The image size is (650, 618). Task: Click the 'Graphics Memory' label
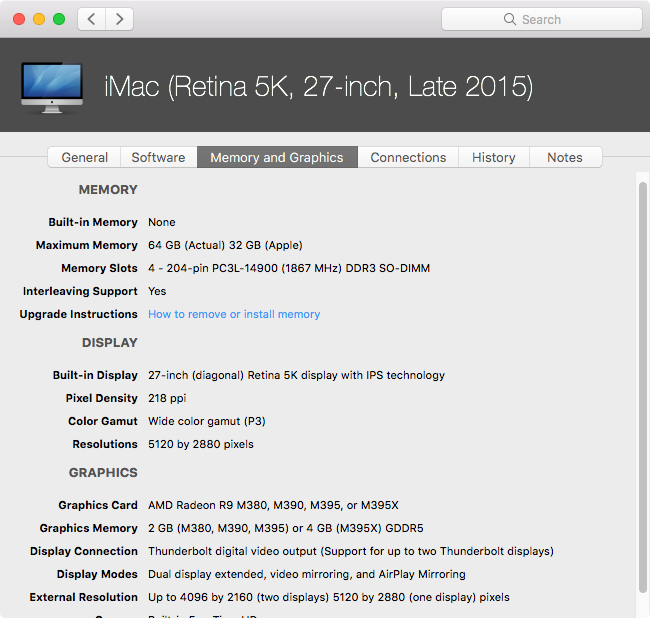pos(88,528)
